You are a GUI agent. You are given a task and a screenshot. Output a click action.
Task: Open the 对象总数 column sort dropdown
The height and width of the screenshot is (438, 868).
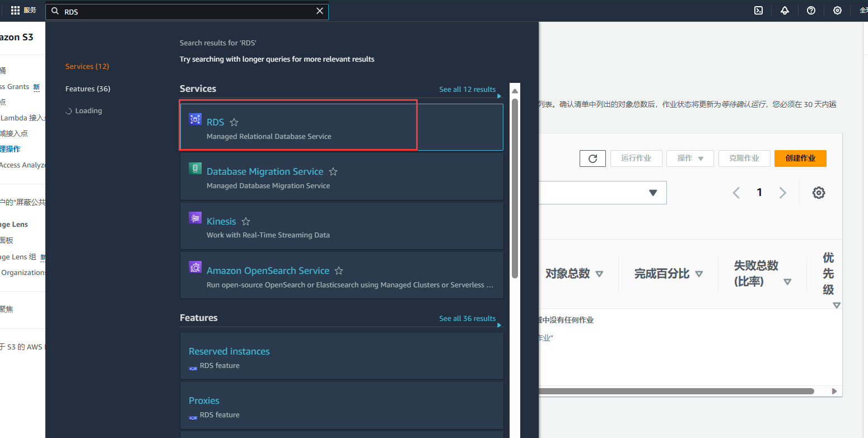coord(600,273)
